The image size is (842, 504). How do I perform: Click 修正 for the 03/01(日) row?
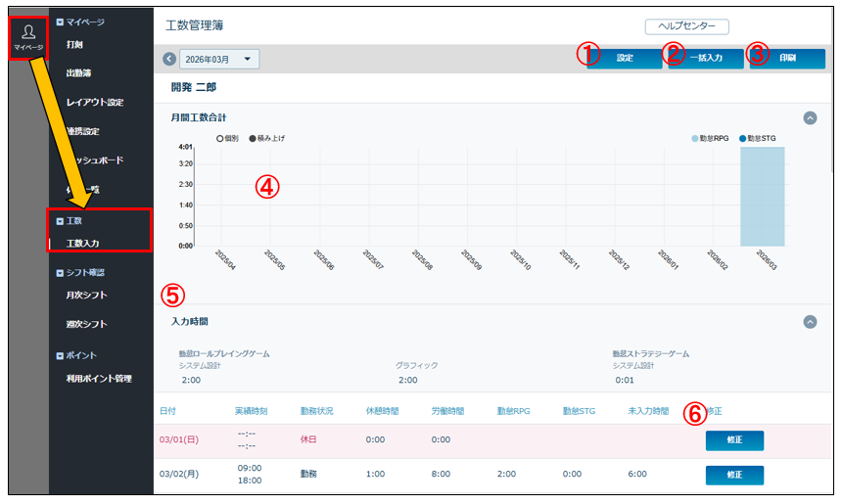(734, 440)
